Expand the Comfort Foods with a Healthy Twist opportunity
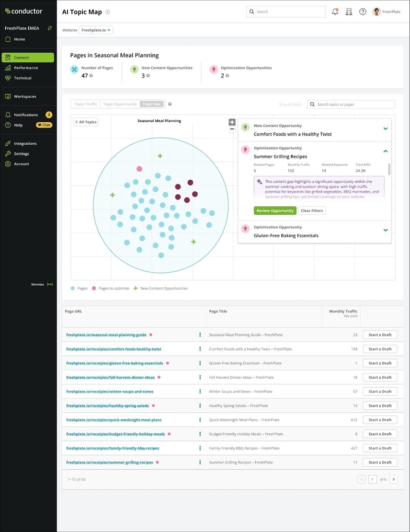Image resolution: width=410 pixels, height=532 pixels. click(385, 128)
